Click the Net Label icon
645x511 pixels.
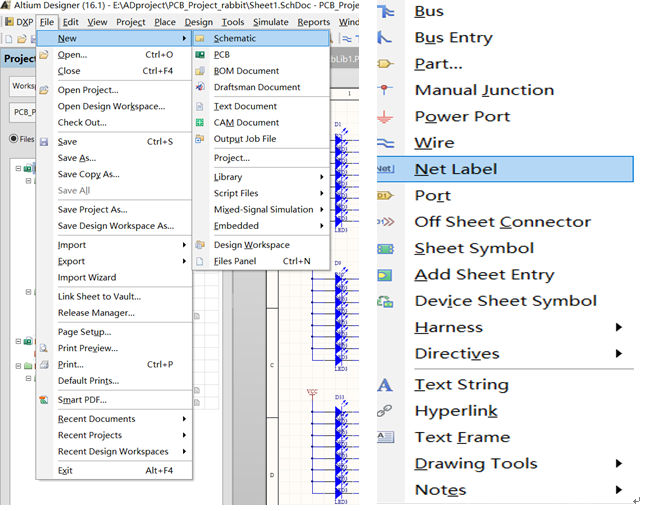pos(386,169)
